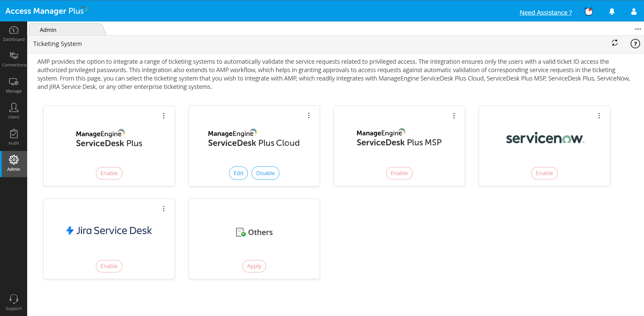The image size is (644, 316).
Task: Enable ServiceNow integration
Action: [544, 173]
